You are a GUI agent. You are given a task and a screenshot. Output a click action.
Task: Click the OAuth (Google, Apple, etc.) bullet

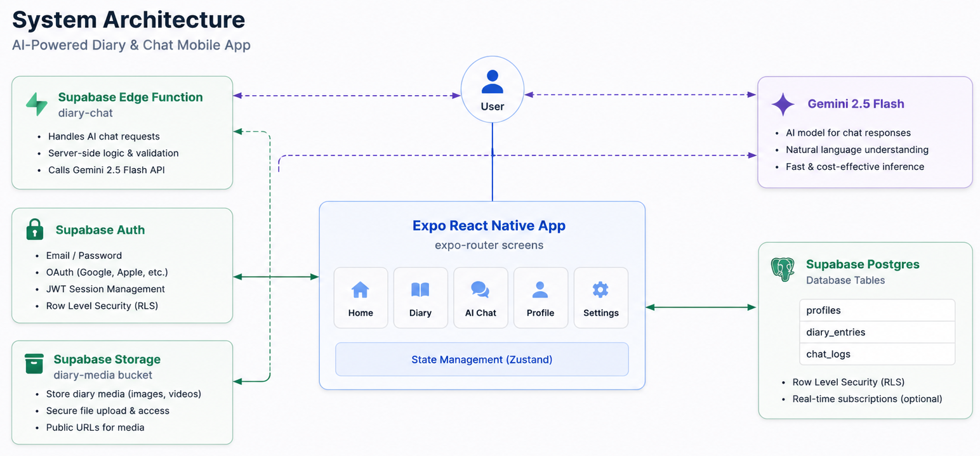tap(107, 272)
